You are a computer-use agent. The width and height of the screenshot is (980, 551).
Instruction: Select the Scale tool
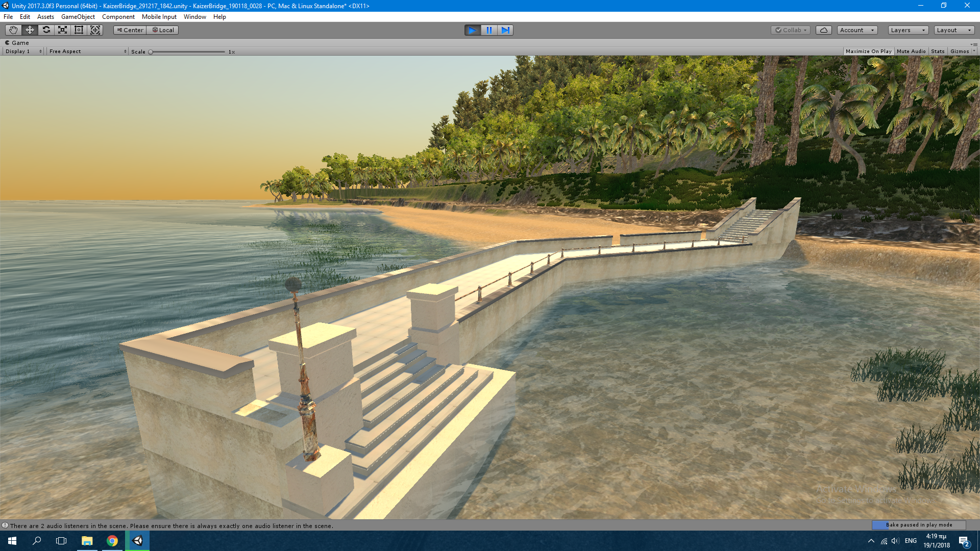(x=62, y=30)
